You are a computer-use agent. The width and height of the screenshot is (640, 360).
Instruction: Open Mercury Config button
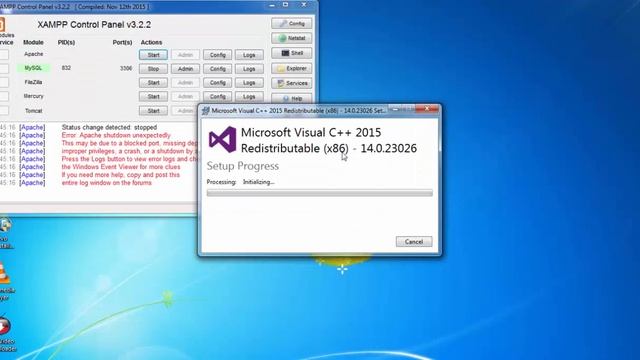(x=218, y=96)
